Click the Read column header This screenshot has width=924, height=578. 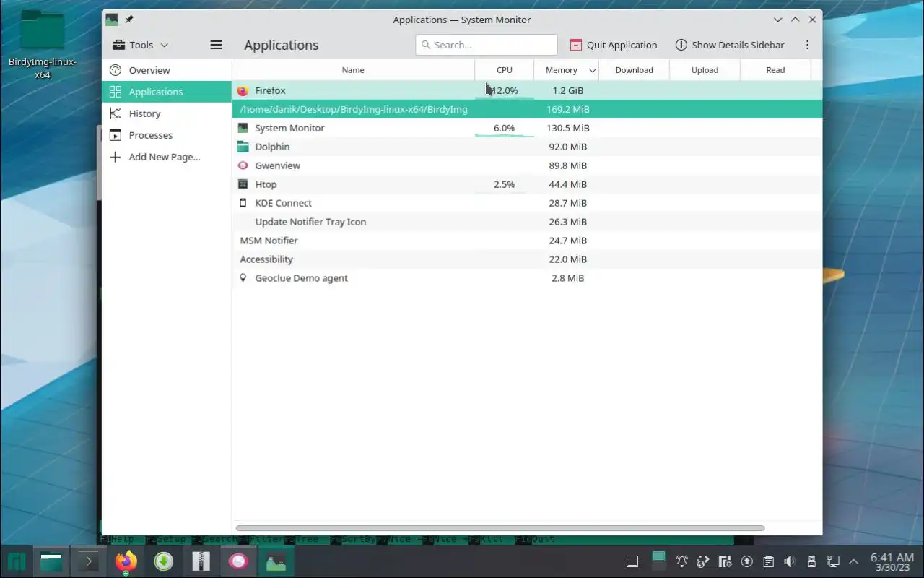775,70
